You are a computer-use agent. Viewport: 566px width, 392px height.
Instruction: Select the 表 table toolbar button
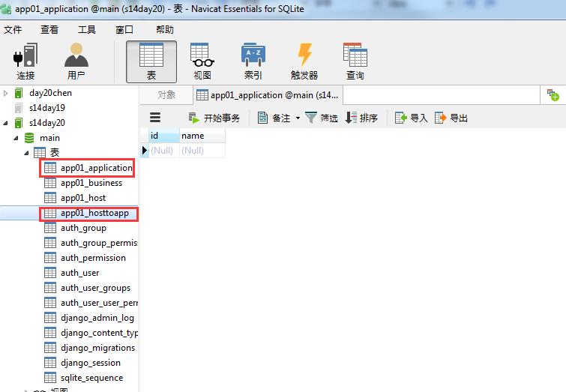(x=151, y=61)
